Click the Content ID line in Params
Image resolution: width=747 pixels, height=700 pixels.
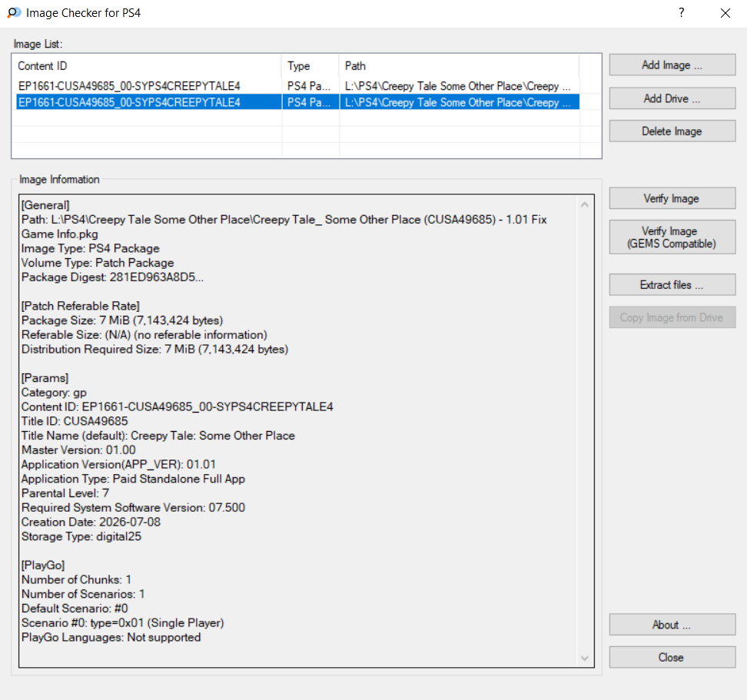[178, 406]
